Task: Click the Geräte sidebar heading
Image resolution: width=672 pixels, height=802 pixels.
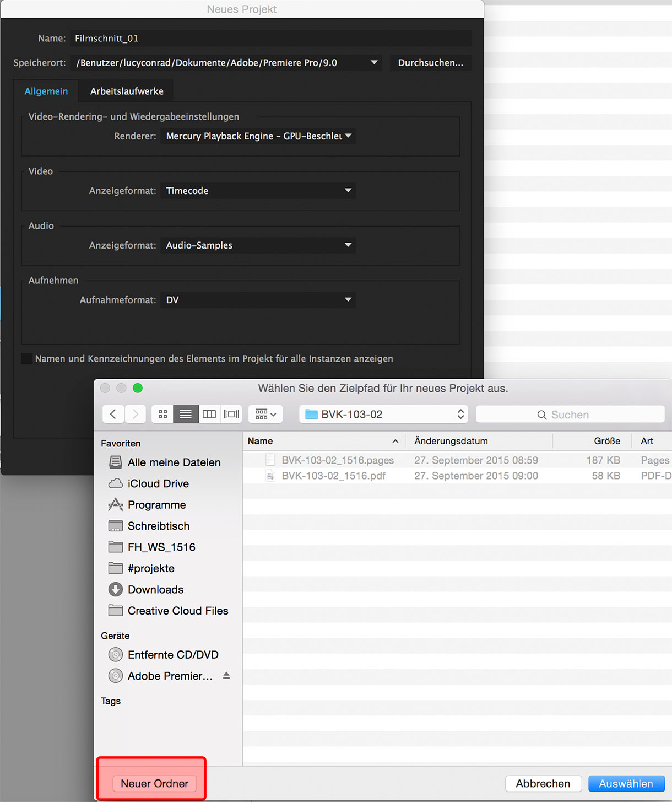Action: [x=115, y=636]
